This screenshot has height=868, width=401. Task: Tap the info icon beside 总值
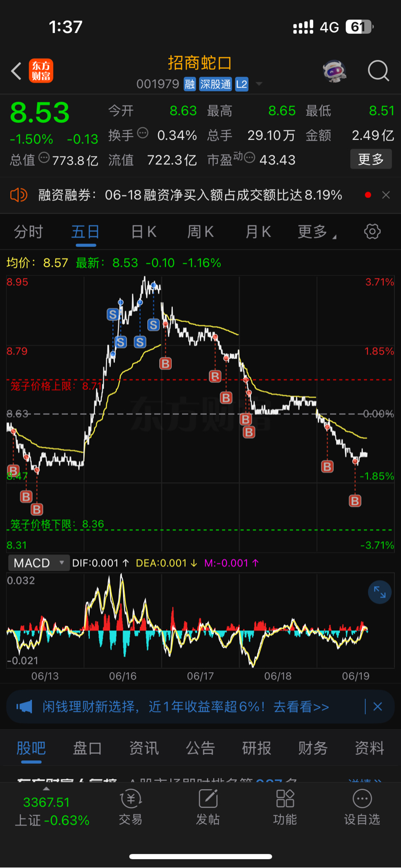(x=44, y=157)
